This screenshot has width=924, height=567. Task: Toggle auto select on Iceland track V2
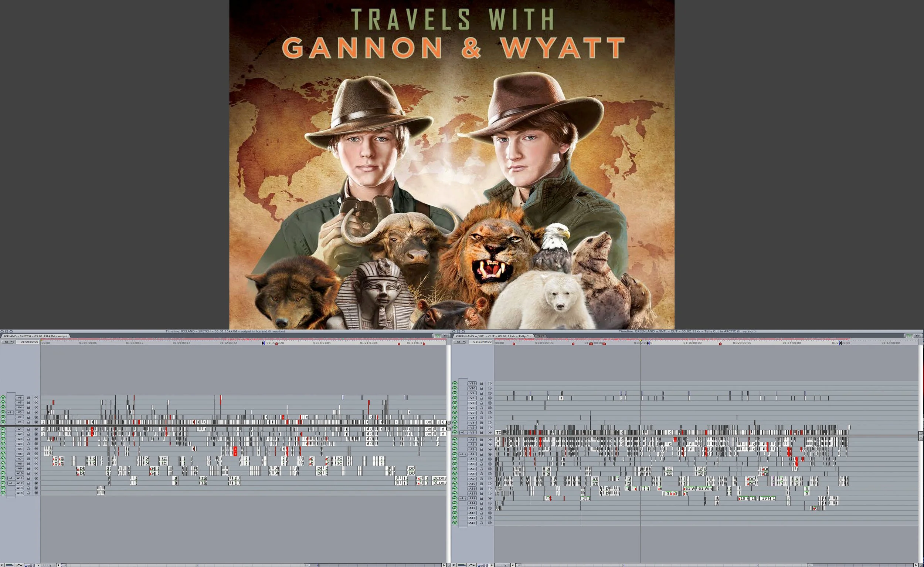coord(36,417)
